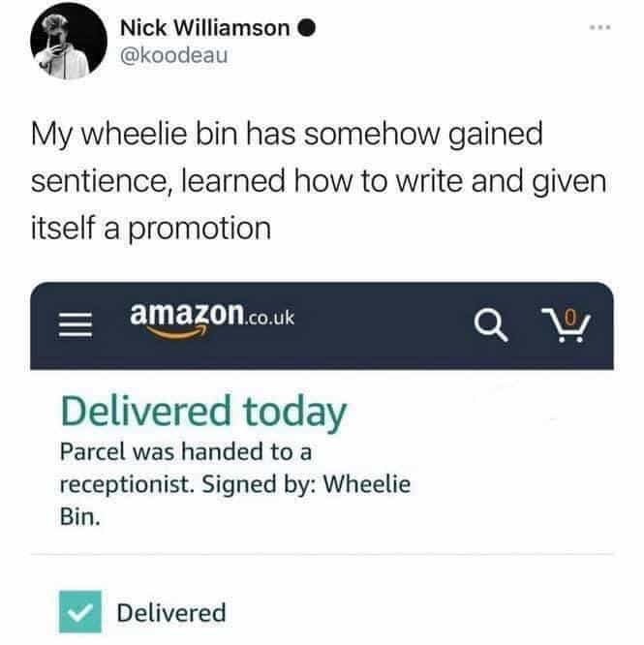Click Nick Williamson's profile picture
This screenshot has height=645, width=644.
click(69, 42)
